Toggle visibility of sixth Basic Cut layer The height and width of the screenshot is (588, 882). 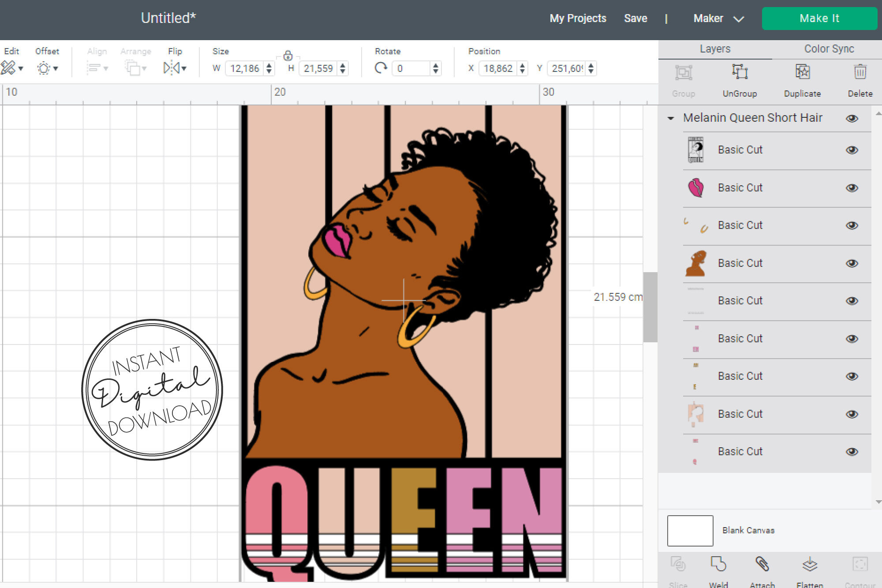pos(852,339)
